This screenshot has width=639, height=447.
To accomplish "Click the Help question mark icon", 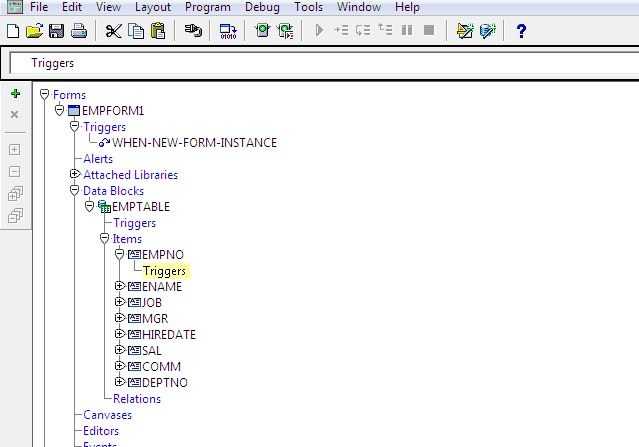I will point(521,31).
